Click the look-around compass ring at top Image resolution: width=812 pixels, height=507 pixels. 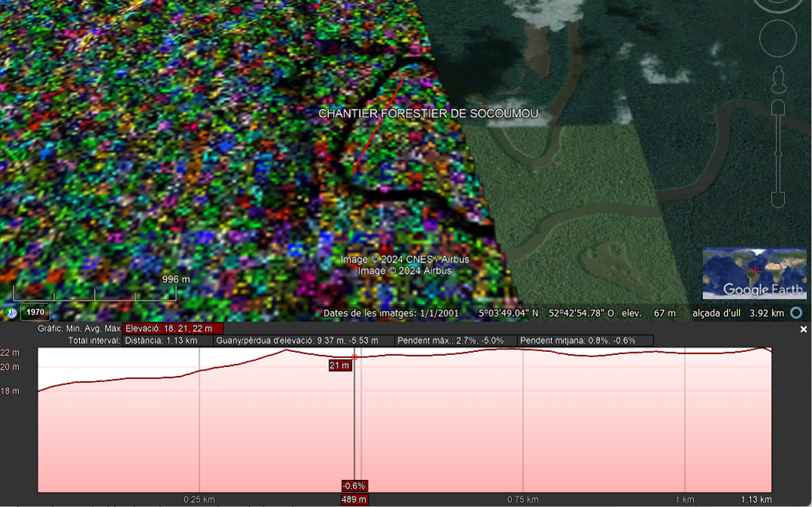tap(777, 5)
